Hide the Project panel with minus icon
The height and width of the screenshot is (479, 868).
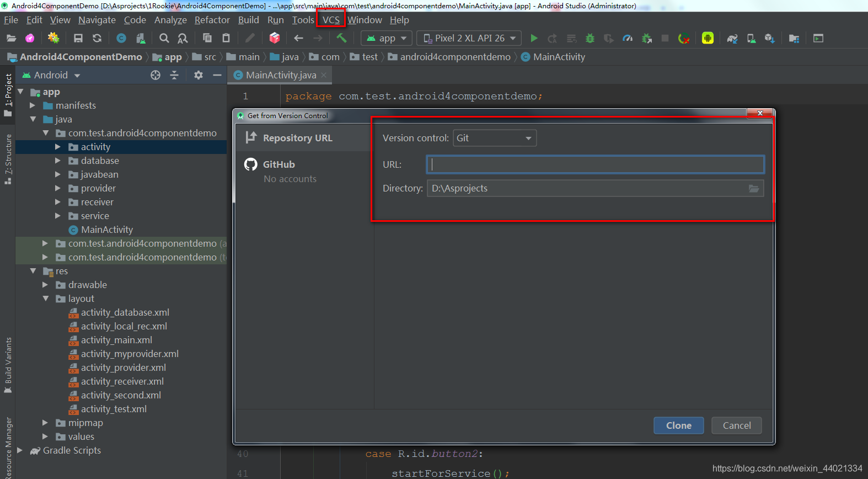tap(217, 75)
